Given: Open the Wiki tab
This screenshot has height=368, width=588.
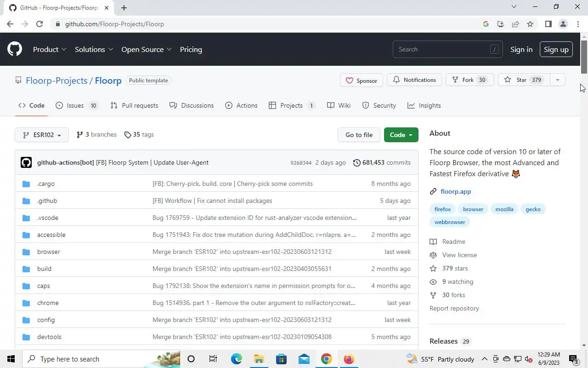Looking at the screenshot, I should tap(339, 105).
